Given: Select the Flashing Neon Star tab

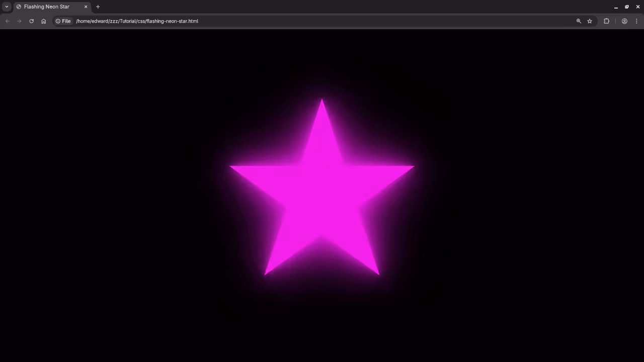Looking at the screenshot, I should coord(46,7).
